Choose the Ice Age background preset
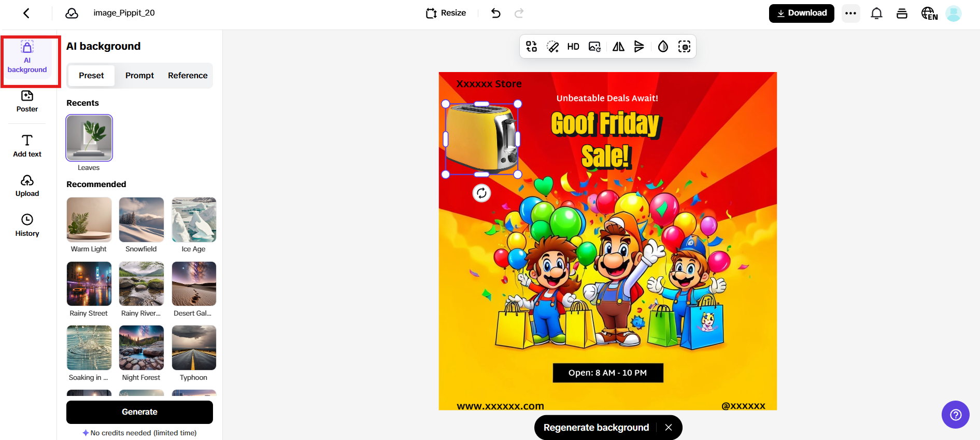Screen dimensions: 980x440 194,220
